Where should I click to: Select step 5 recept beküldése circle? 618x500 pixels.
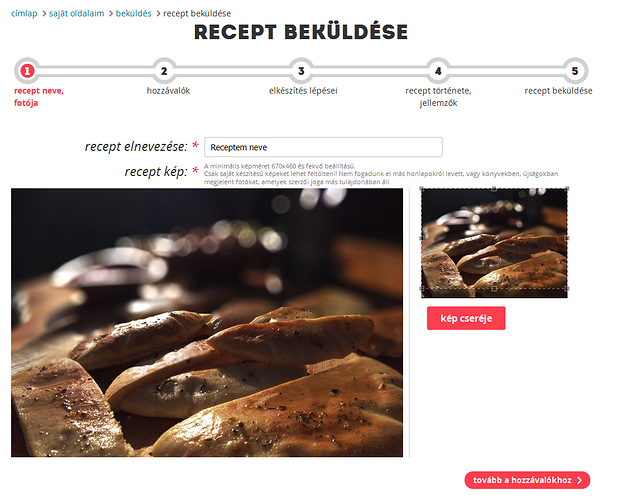[575, 71]
